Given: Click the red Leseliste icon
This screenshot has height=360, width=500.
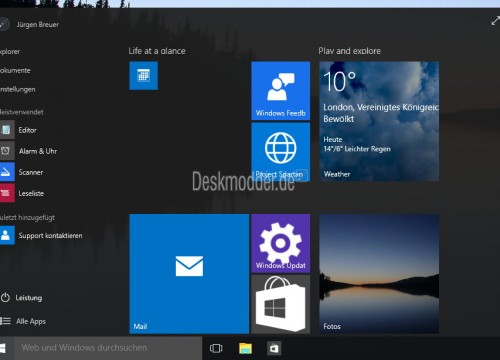Looking at the screenshot, I should click(x=7, y=193).
